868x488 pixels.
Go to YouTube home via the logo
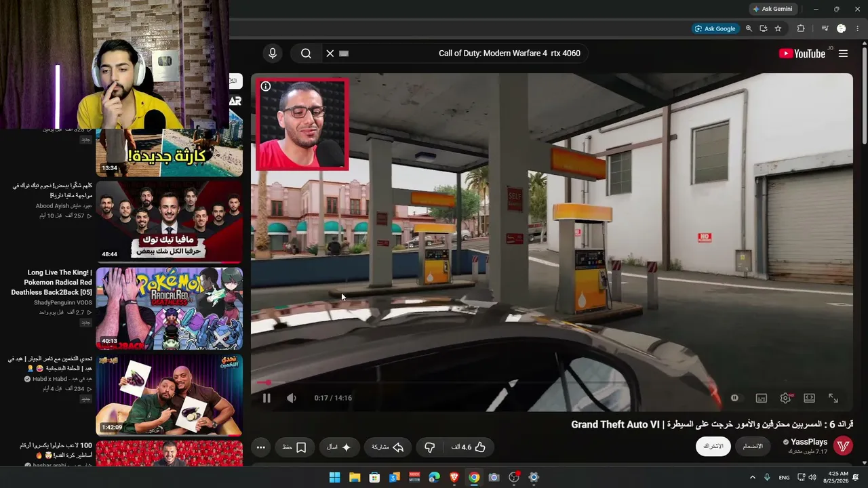coord(802,54)
